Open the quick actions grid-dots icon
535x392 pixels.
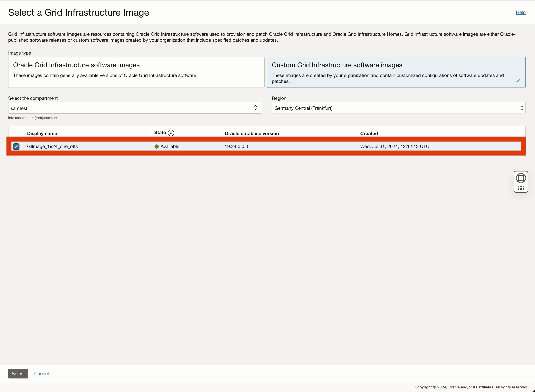pyautogui.click(x=521, y=188)
